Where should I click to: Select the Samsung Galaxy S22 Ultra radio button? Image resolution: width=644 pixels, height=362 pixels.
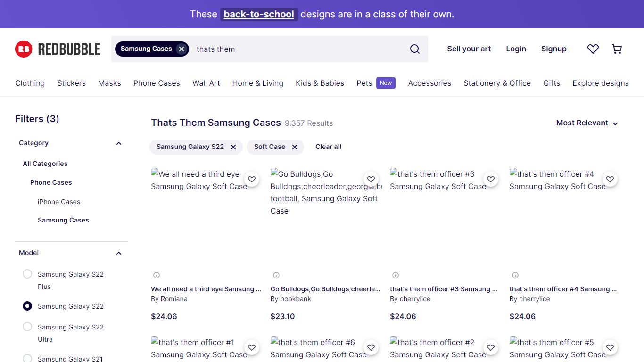[x=27, y=327]
